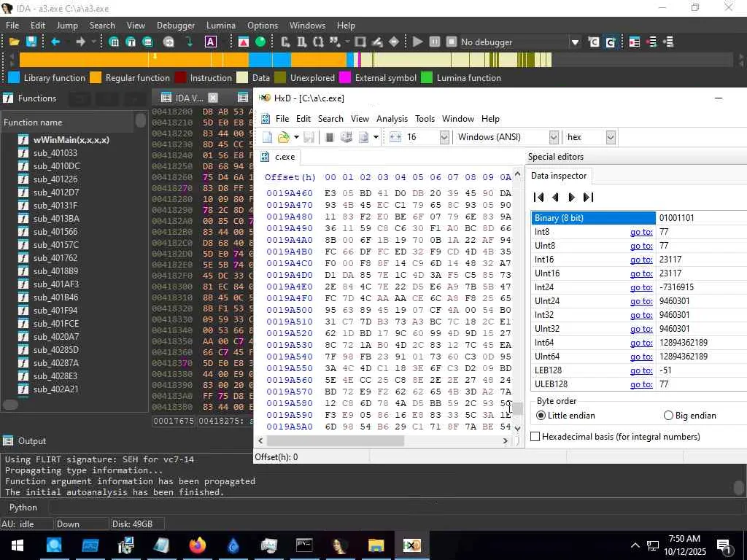This screenshot has width=747, height=560.
Task: Go to last byte in Data inspector
Action: (x=589, y=197)
